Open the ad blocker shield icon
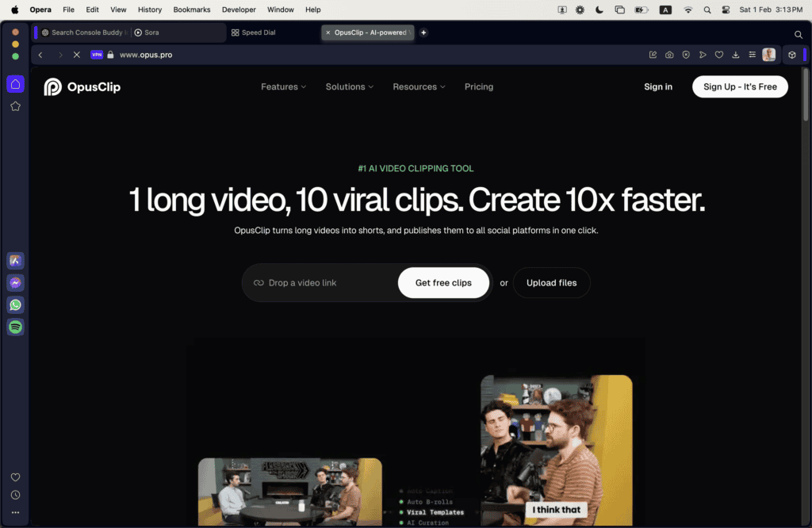This screenshot has width=812, height=528. [x=686, y=55]
